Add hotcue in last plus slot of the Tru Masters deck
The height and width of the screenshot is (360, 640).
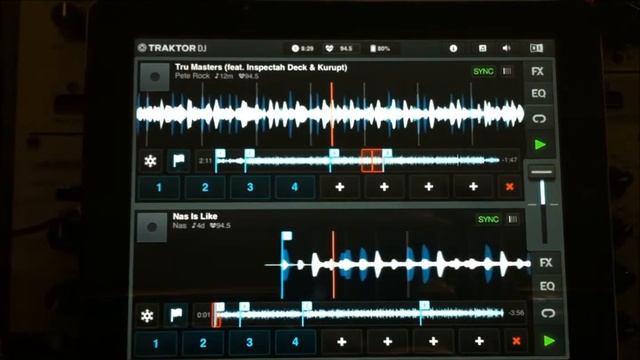pyautogui.click(x=473, y=187)
